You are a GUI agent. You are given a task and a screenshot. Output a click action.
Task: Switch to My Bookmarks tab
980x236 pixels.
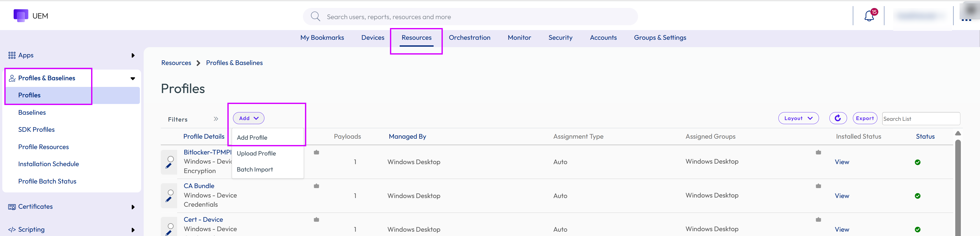point(322,38)
